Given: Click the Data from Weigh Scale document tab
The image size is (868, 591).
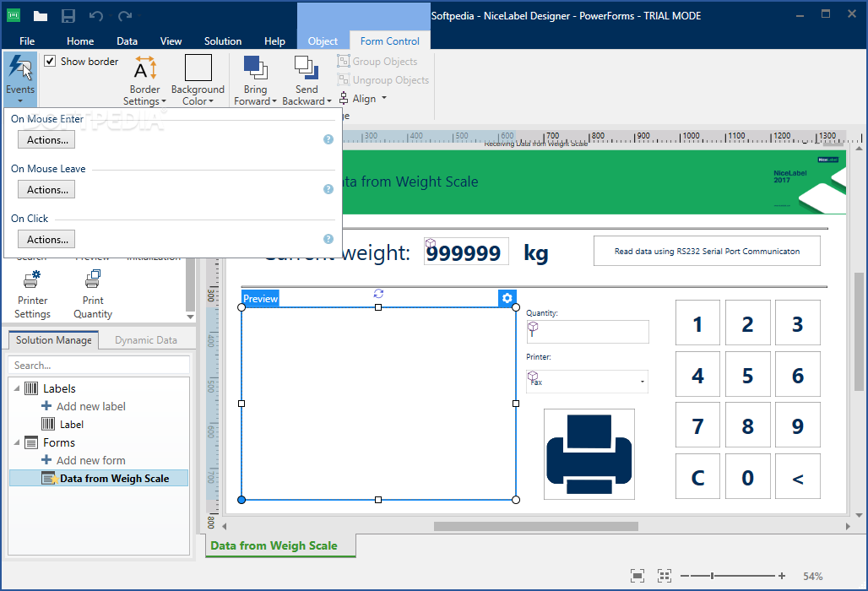Looking at the screenshot, I should click(280, 545).
